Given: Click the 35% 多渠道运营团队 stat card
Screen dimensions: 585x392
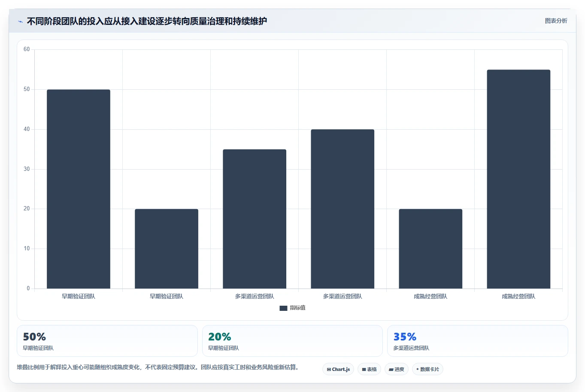Looking at the screenshot, I should point(478,341).
